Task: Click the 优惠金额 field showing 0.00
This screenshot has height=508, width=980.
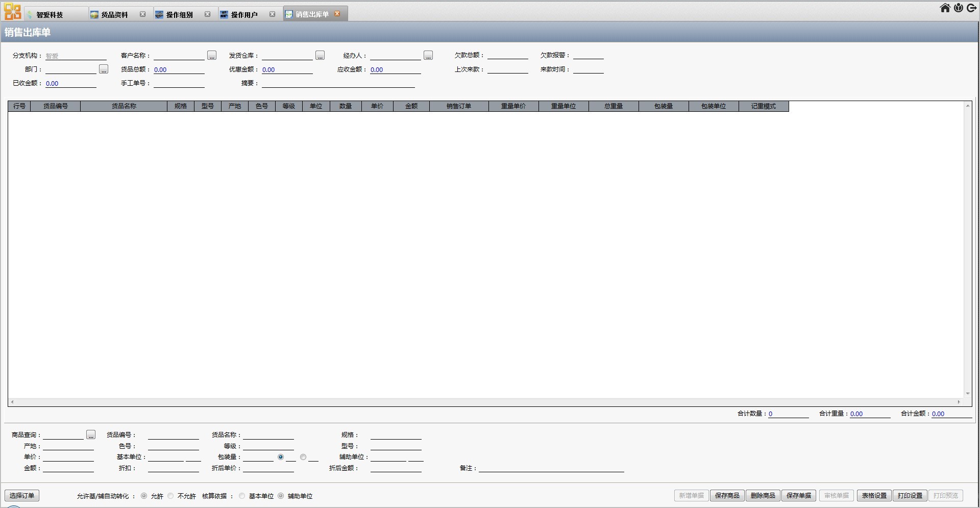Action: [287, 69]
